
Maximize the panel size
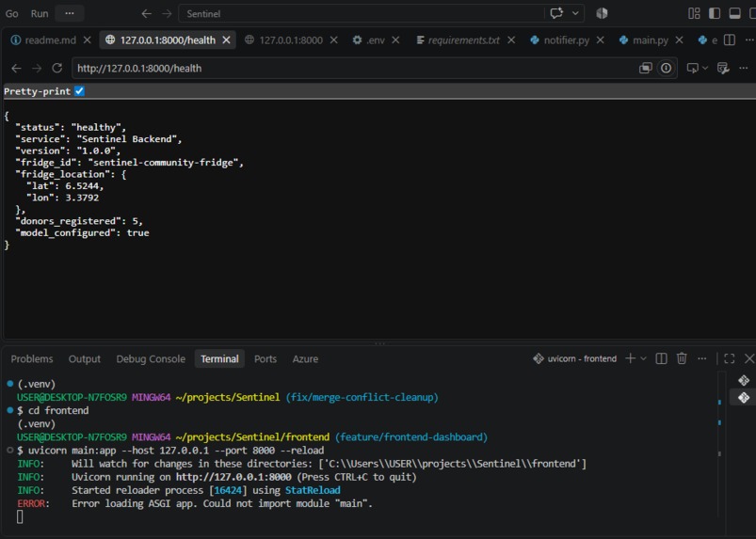[730, 358]
